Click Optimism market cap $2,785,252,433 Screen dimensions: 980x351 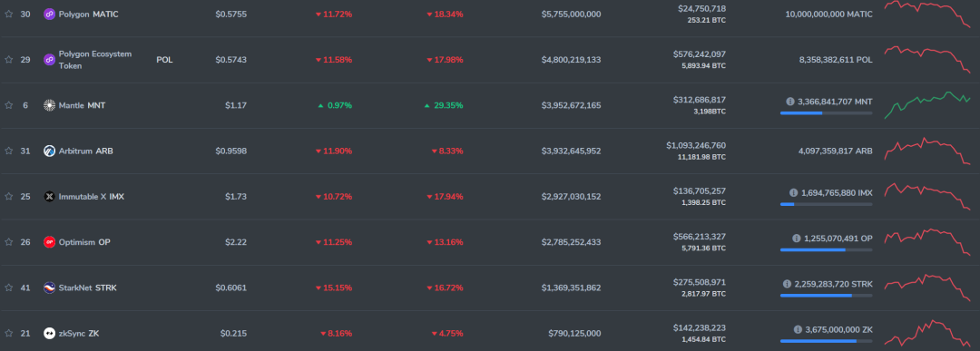[572, 241]
